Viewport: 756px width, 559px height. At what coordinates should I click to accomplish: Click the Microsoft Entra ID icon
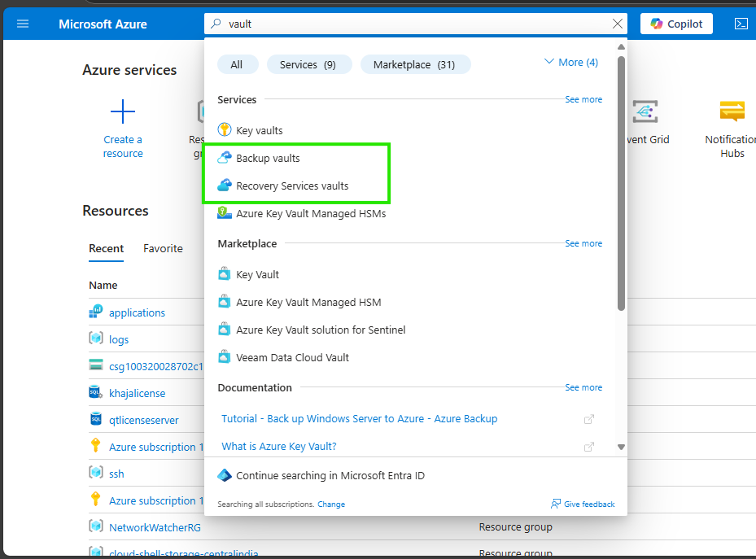(x=225, y=475)
